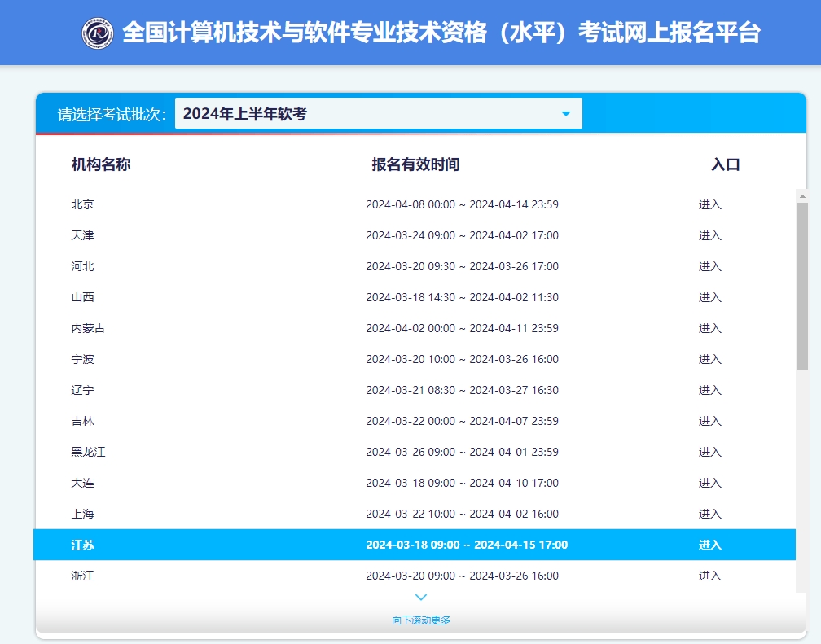Click the down chevron above 向下滚动更多
821x644 pixels.
[421, 597]
